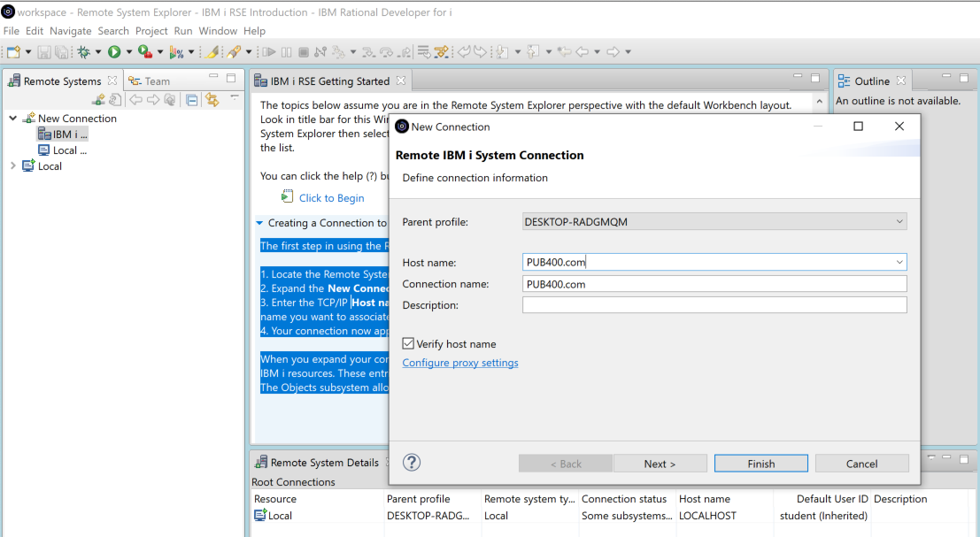
Task: Collapse the New Connection tree node
Action: pos(12,119)
